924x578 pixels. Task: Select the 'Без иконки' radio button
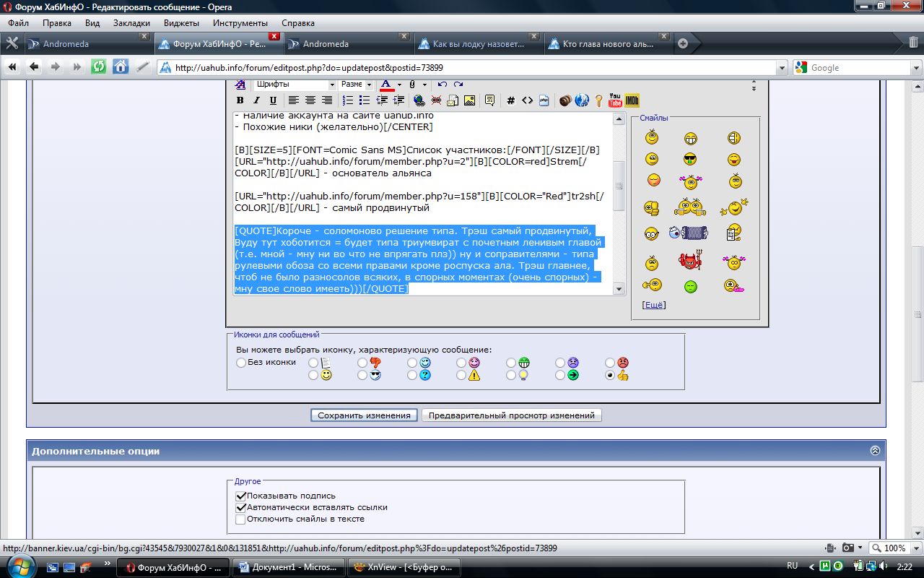(241, 363)
